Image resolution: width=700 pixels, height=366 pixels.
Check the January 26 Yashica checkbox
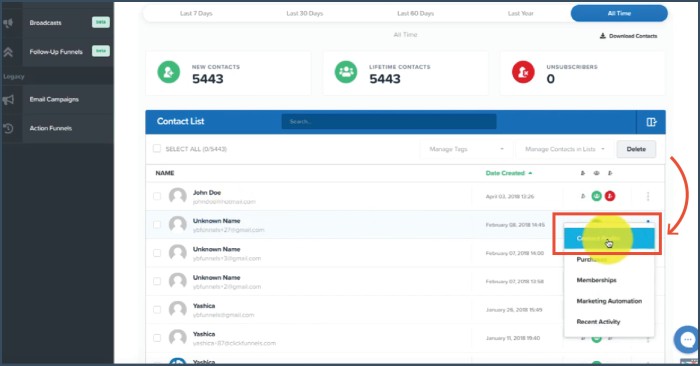(x=157, y=309)
